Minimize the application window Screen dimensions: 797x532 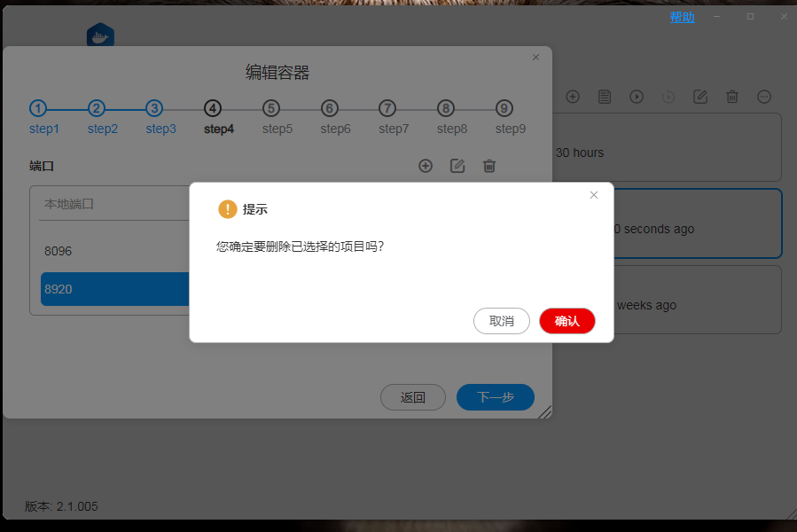click(x=716, y=17)
